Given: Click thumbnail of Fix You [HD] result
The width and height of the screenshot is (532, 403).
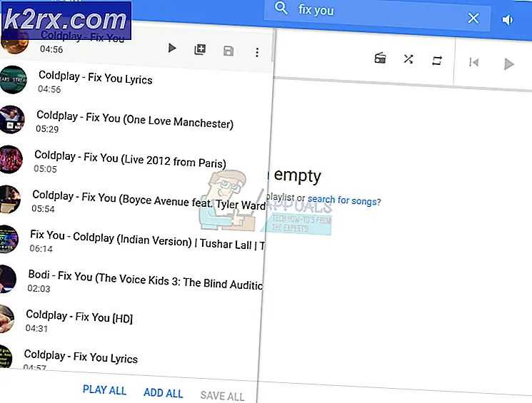Looking at the screenshot, I should 6,319.
